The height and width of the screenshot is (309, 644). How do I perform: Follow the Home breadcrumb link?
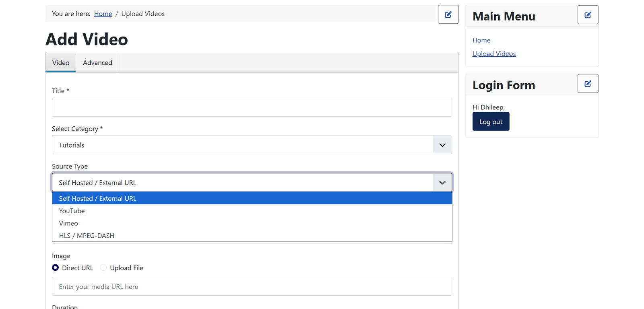103,14
